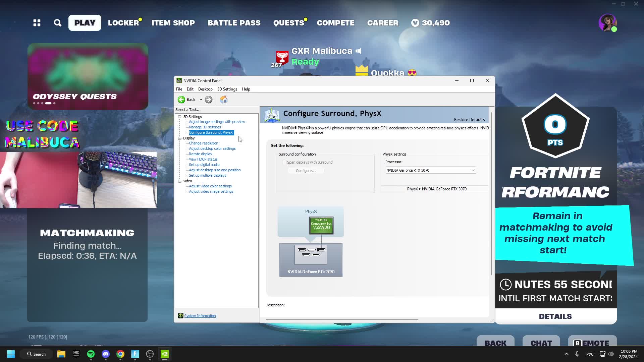Select Set up multiple displays
This screenshot has height=362, width=644.
(x=207, y=175)
